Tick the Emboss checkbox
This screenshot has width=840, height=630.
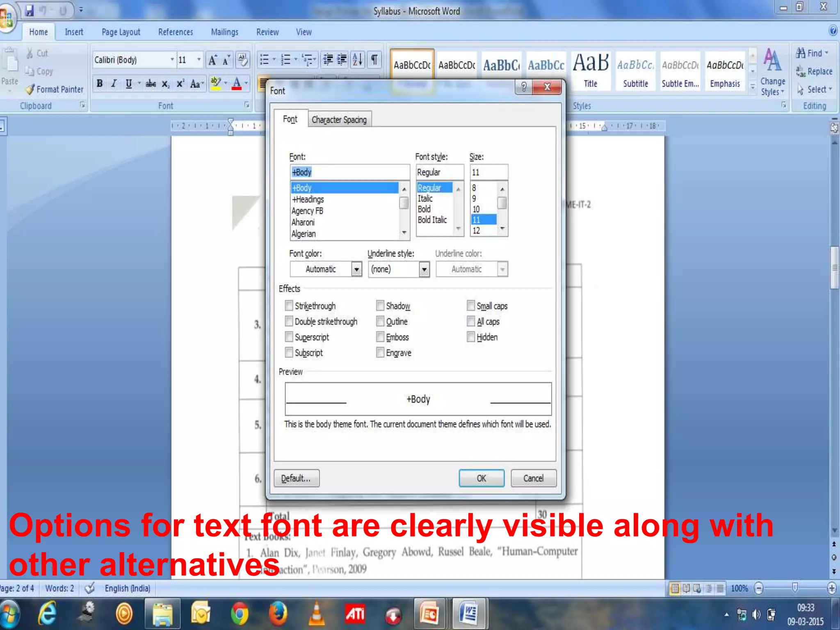click(380, 337)
